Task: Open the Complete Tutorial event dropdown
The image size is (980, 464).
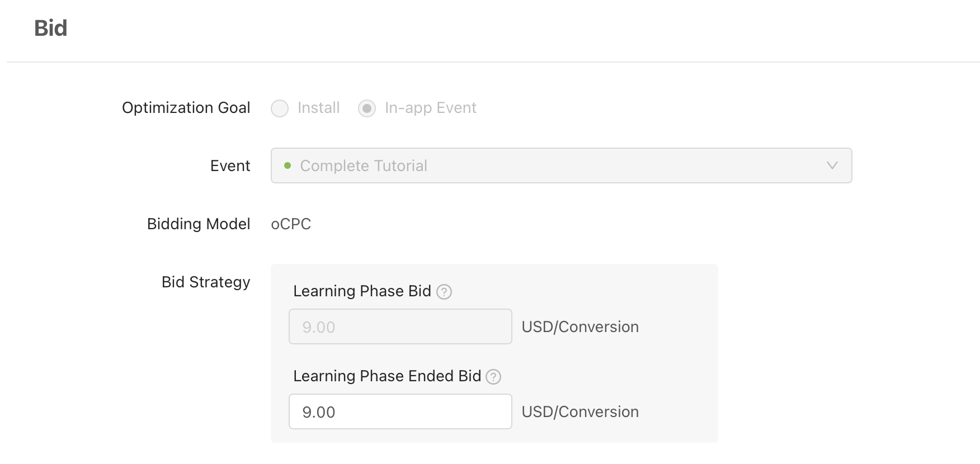Action: [x=561, y=165]
